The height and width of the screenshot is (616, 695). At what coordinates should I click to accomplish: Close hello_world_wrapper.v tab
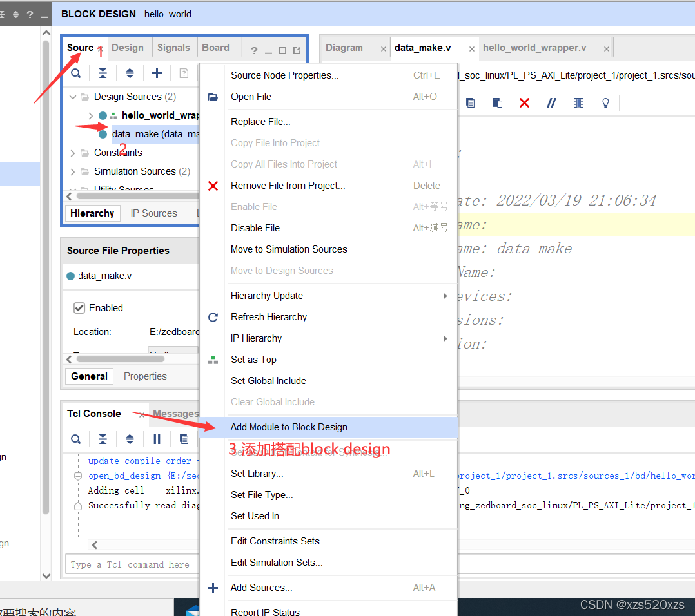click(x=606, y=49)
